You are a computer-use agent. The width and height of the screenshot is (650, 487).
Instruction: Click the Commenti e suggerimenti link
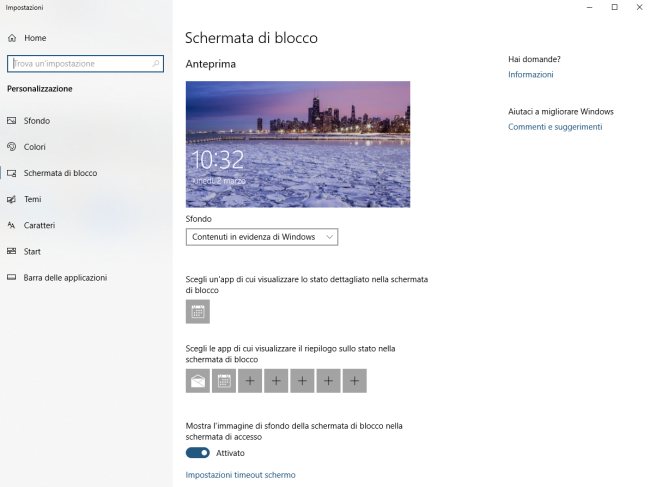point(555,127)
